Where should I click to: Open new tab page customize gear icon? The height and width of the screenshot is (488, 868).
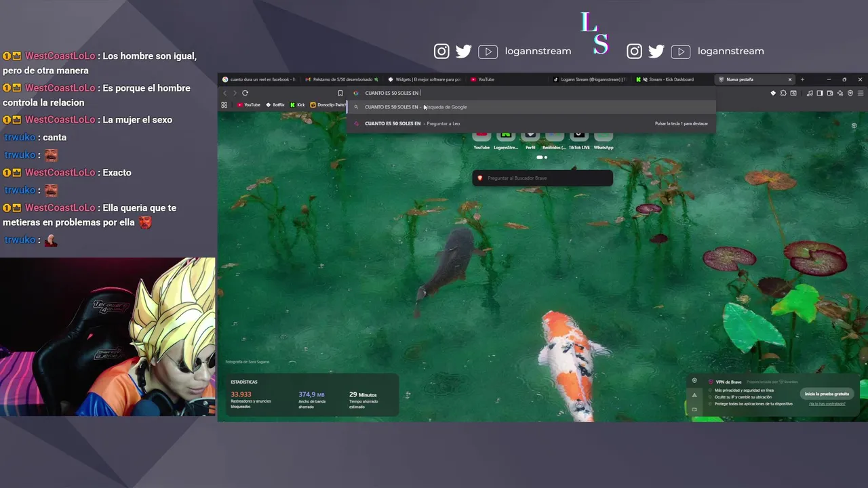(x=854, y=125)
